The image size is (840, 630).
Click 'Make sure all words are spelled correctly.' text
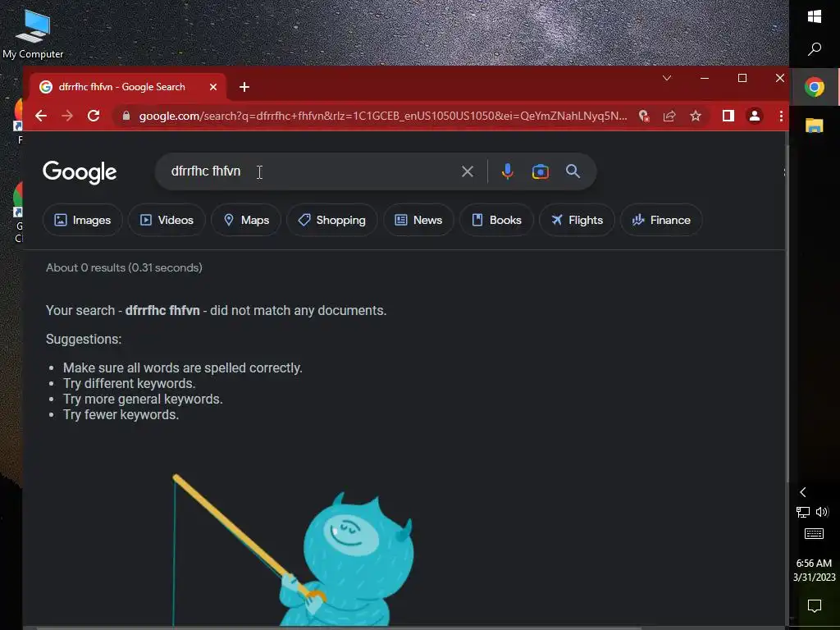pyautogui.click(x=183, y=368)
